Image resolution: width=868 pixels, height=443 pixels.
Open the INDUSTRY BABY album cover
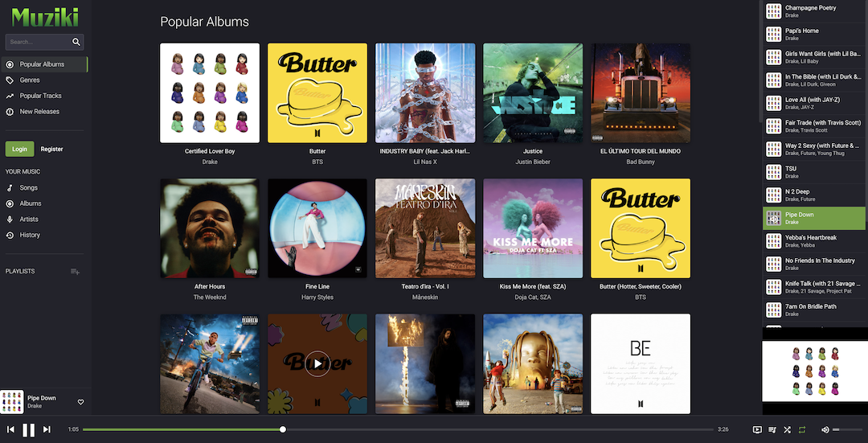pyautogui.click(x=425, y=93)
